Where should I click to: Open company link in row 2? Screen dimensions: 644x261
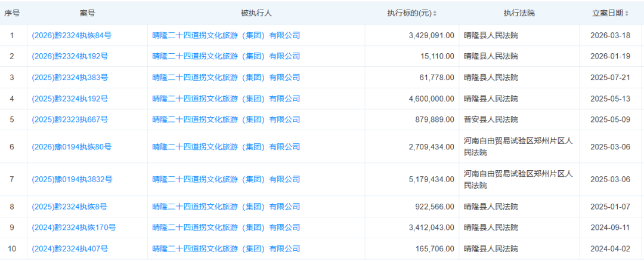click(x=226, y=56)
